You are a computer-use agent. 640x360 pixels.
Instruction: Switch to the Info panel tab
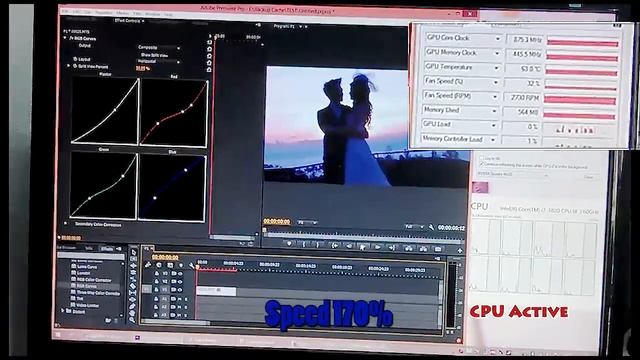tap(89, 248)
